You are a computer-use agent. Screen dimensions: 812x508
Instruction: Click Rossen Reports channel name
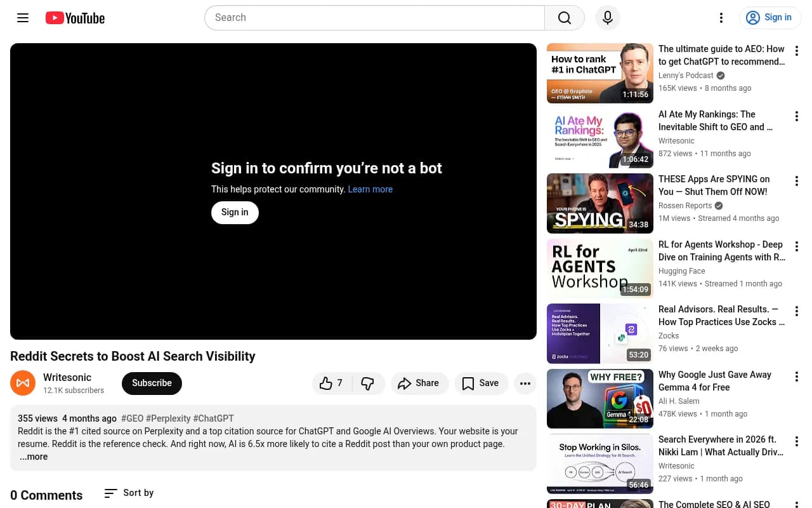[685, 206]
